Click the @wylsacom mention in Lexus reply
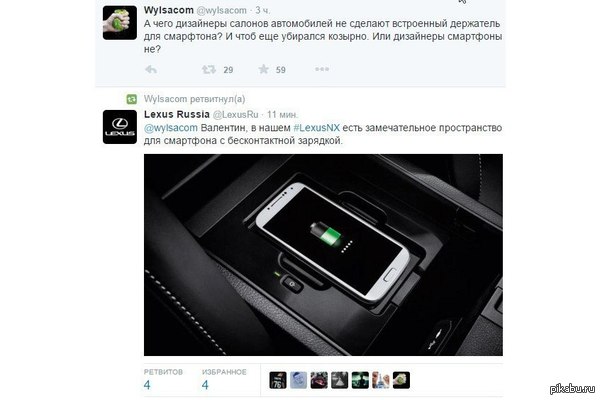Image resolution: width=600 pixels, height=400 pixels. (171, 128)
